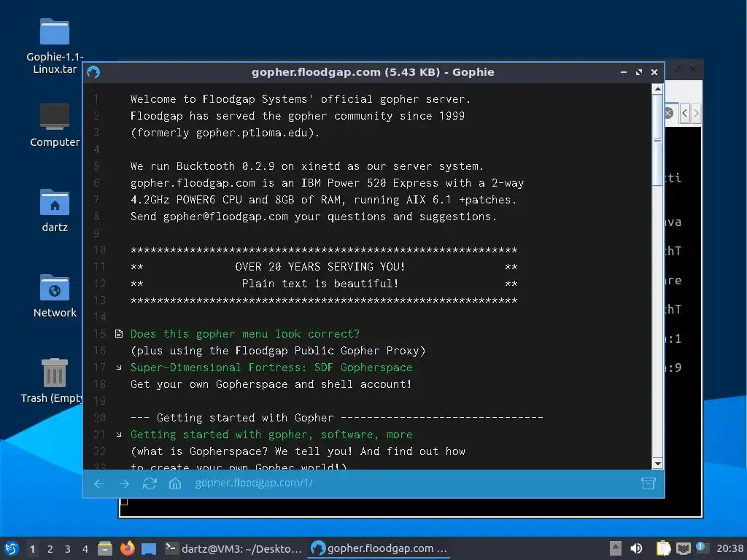
Task: Click the Gophie vertical scrollbar thumb
Action: pyautogui.click(x=657, y=140)
